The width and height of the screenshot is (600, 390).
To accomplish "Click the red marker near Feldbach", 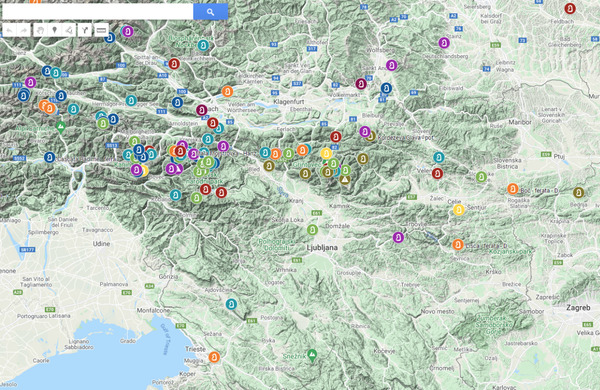I will point(570,8).
